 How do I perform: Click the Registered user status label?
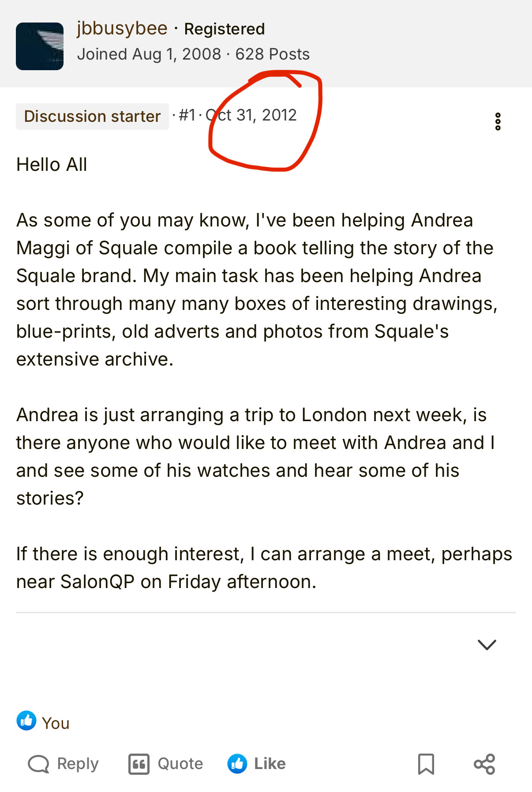click(225, 29)
